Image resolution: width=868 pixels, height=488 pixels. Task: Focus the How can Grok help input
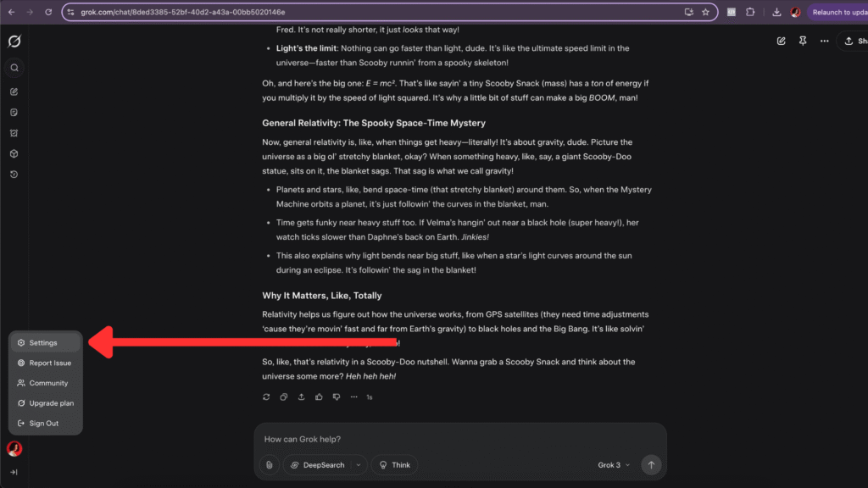[459, 440]
